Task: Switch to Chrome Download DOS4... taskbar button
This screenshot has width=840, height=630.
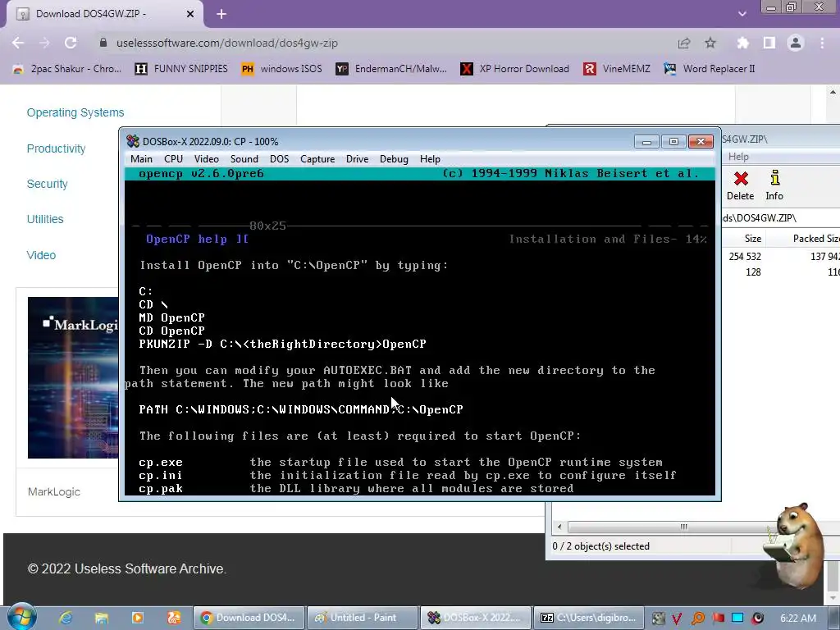Action: coord(249,618)
